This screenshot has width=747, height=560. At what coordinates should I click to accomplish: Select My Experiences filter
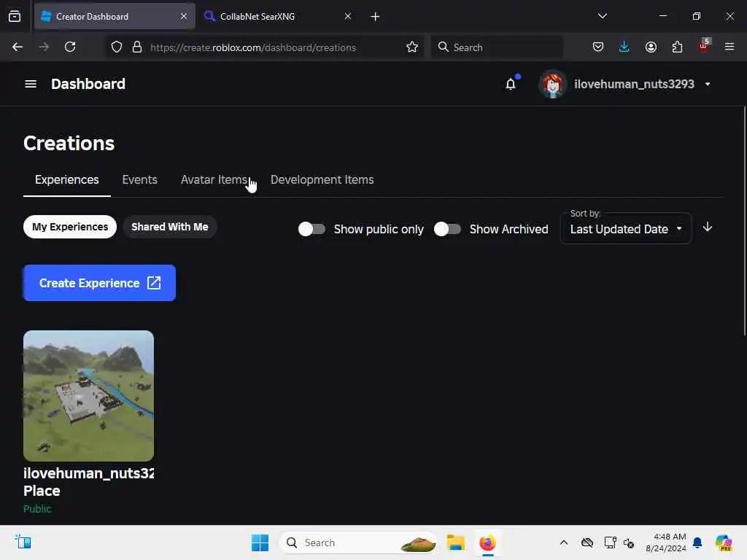click(70, 227)
